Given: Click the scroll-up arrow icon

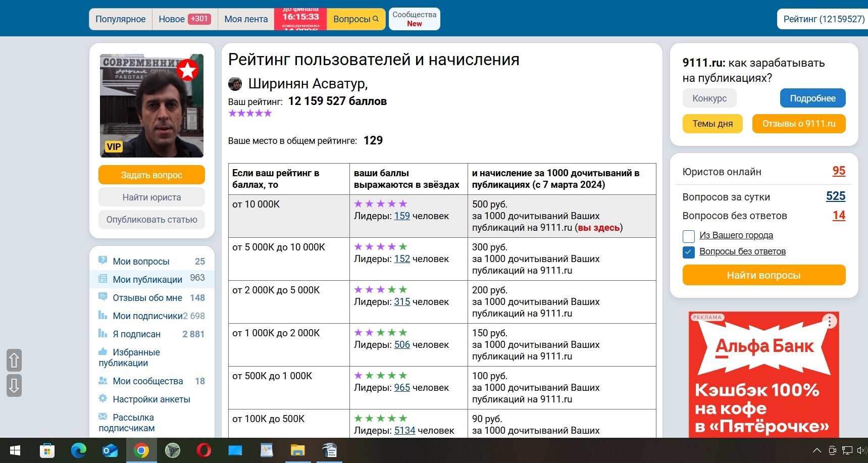Looking at the screenshot, I should pyautogui.click(x=14, y=361).
